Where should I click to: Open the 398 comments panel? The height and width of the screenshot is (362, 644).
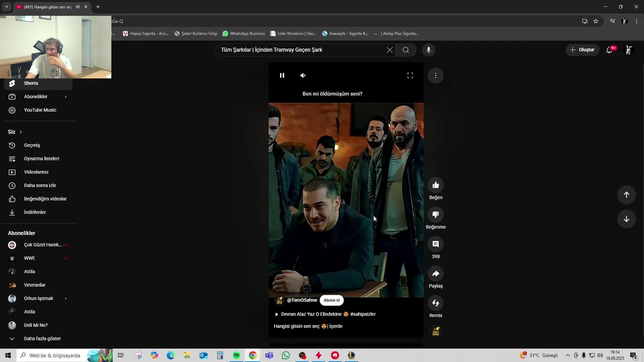pos(436,244)
